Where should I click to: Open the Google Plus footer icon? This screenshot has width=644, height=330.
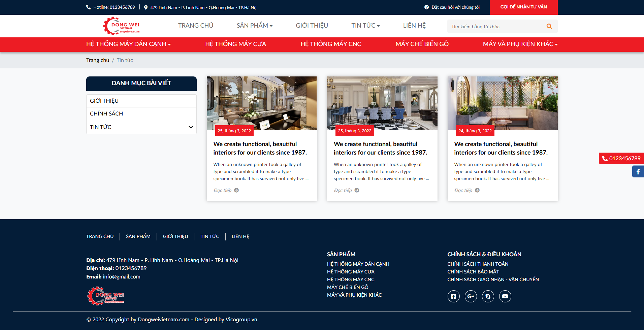471,296
